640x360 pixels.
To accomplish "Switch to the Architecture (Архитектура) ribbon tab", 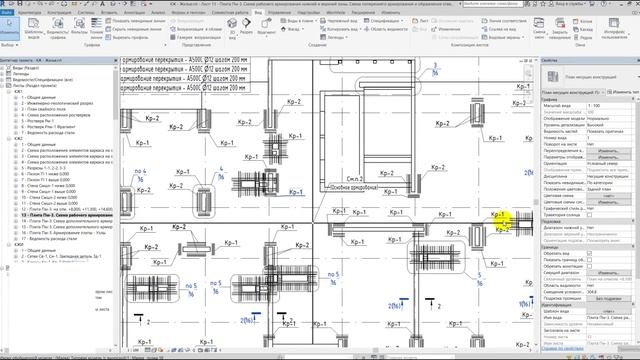I will [29, 13].
